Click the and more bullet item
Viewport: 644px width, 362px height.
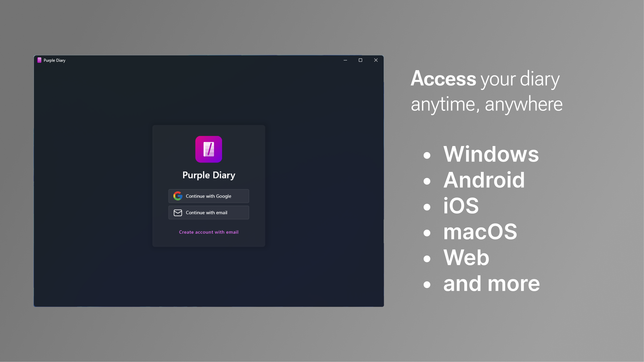(491, 283)
